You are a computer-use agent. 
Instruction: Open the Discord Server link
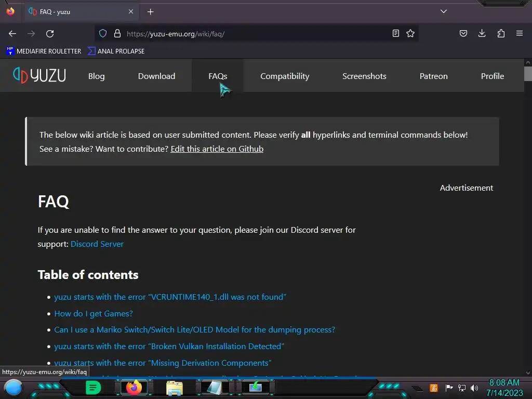97,244
